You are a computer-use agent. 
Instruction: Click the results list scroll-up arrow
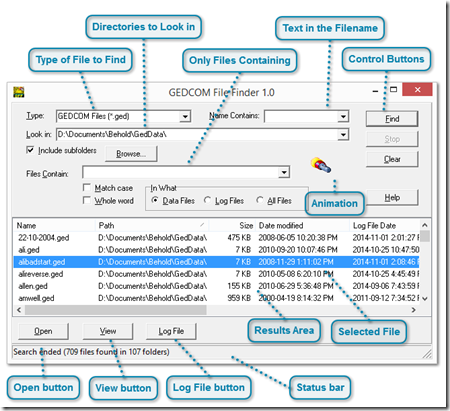click(x=425, y=225)
